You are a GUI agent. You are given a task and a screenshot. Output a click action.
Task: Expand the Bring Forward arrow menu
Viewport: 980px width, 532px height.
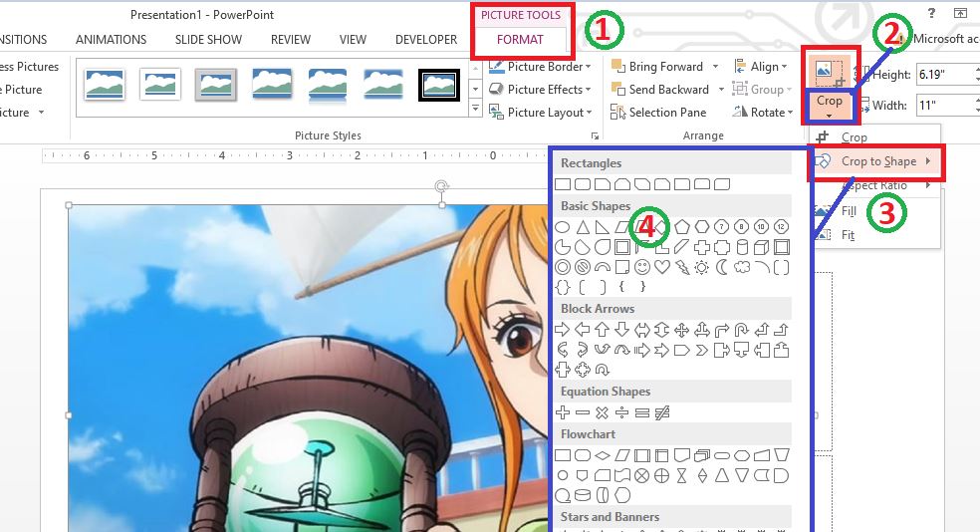coord(716,67)
